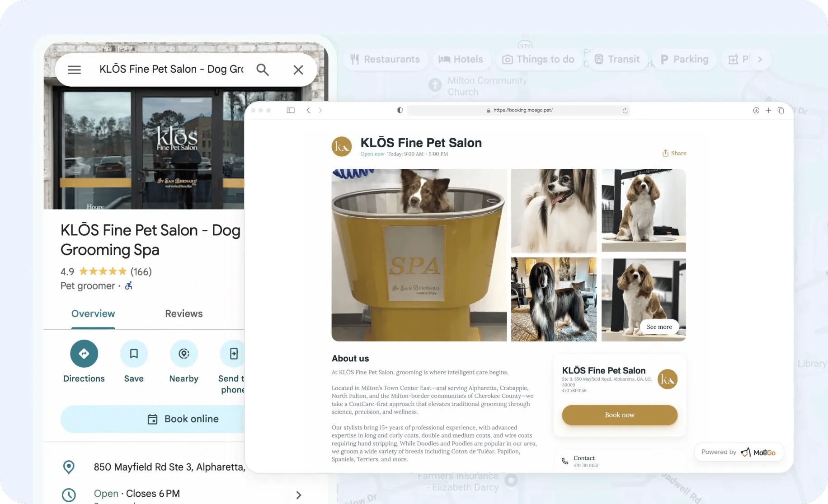Viewport: 828px width, 504px height.
Task: Click the Maps search field text
Action: 171,69
